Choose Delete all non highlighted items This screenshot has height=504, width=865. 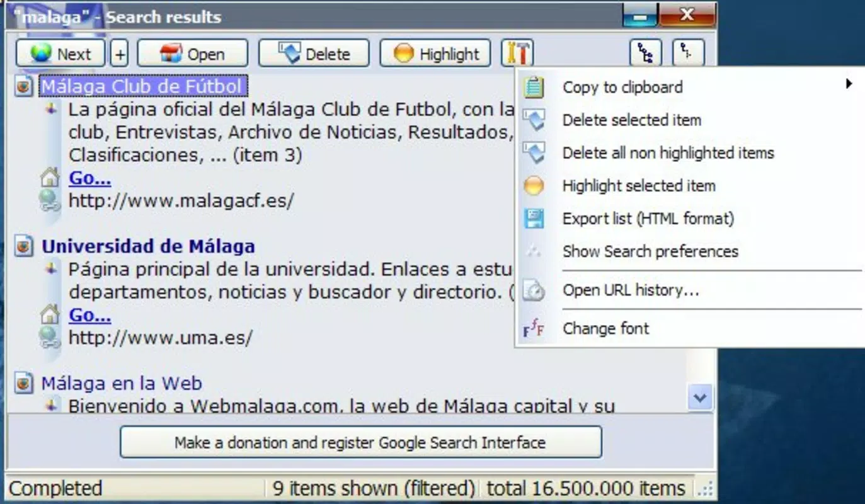[690, 152]
